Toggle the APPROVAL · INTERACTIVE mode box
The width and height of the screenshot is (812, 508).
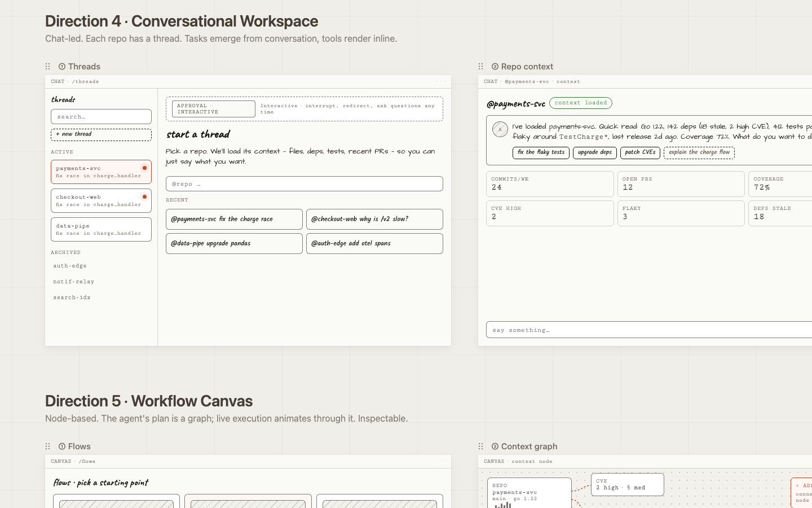[x=214, y=109]
